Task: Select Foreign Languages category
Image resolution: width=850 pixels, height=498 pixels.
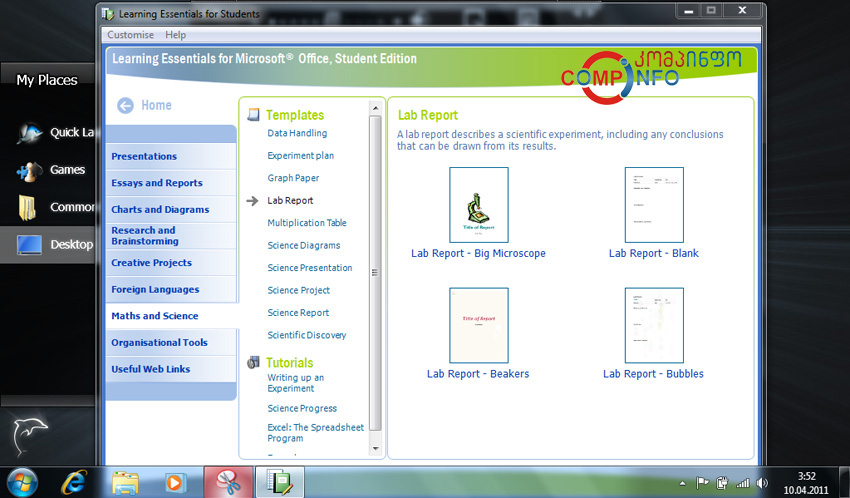Action: pyautogui.click(x=171, y=289)
